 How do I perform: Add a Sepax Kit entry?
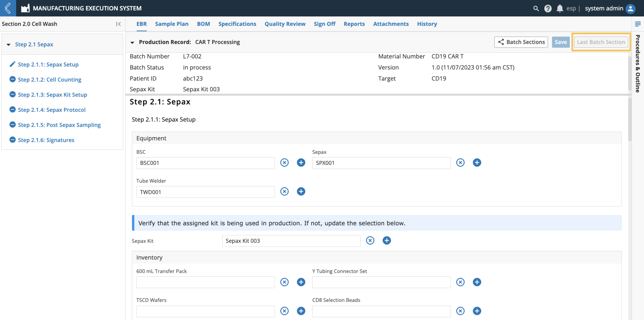[x=387, y=241]
